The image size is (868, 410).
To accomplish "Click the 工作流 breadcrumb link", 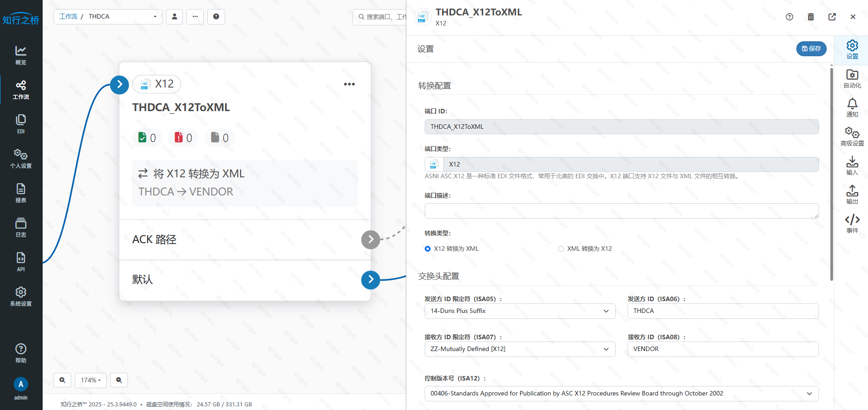I will pos(69,16).
